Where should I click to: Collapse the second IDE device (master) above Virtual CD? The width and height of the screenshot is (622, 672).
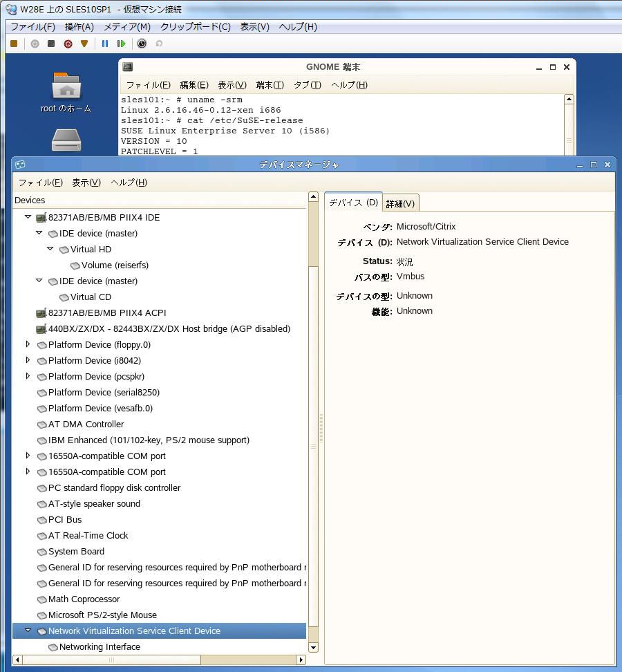coord(39,280)
